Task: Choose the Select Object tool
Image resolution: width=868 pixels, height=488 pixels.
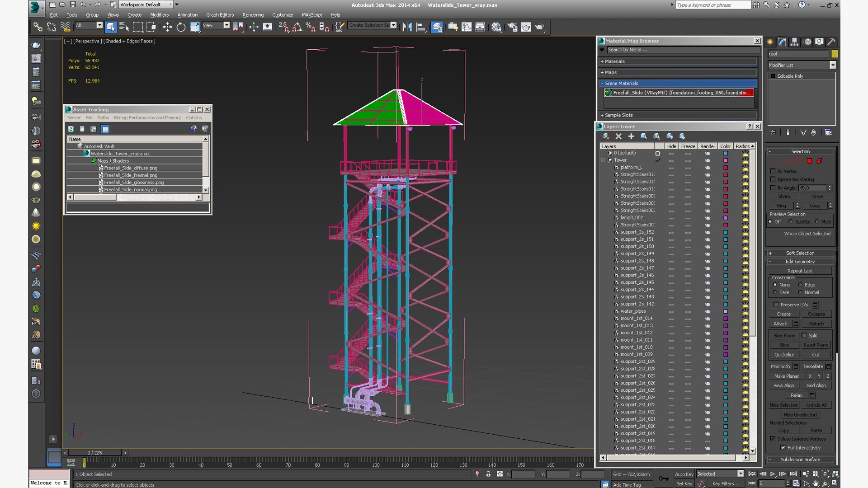Action: tap(111, 27)
